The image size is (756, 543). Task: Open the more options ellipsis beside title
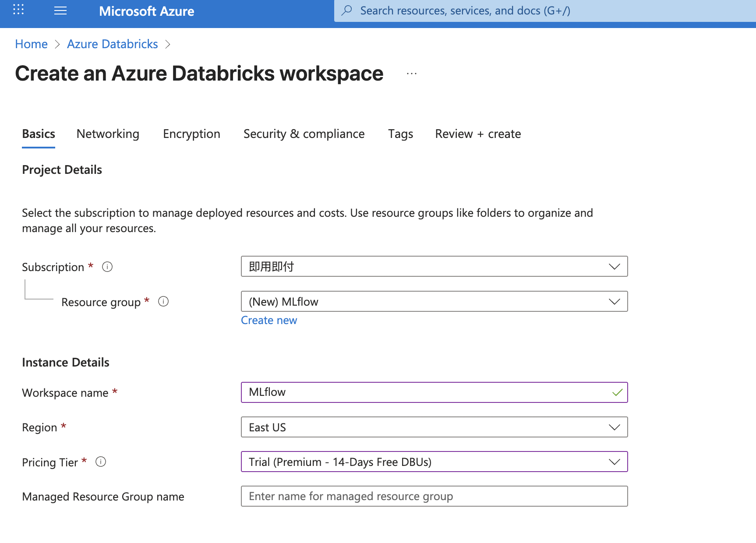coord(412,74)
